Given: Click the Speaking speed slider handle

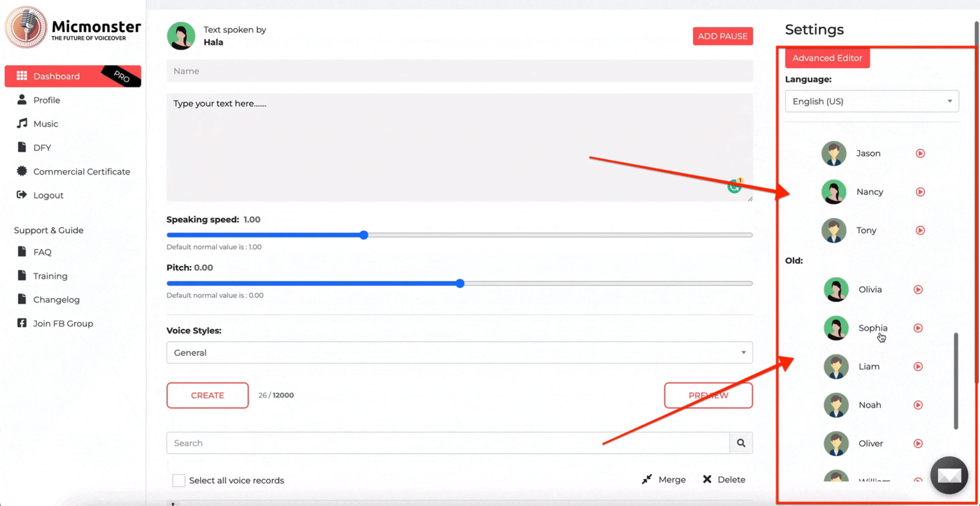Looking at the screenshot, I should point(364,235).
